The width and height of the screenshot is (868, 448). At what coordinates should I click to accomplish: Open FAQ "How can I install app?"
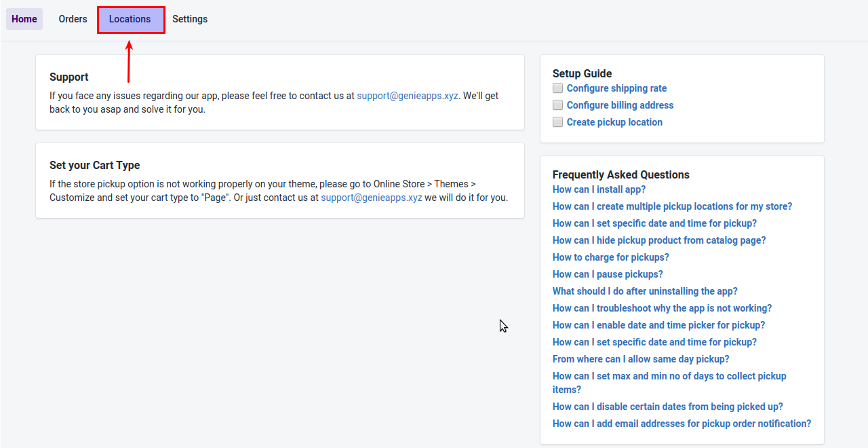click(x=599, y=189)
